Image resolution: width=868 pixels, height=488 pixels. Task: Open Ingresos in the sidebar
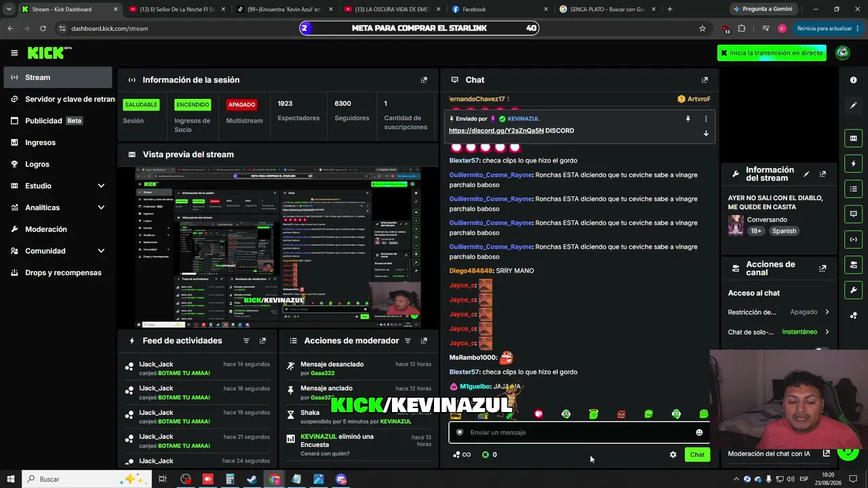coord(58,142)
